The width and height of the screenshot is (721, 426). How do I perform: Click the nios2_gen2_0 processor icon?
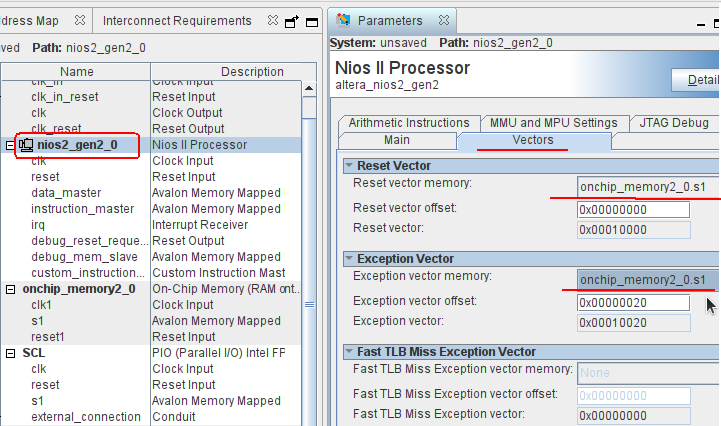point(26,145)
